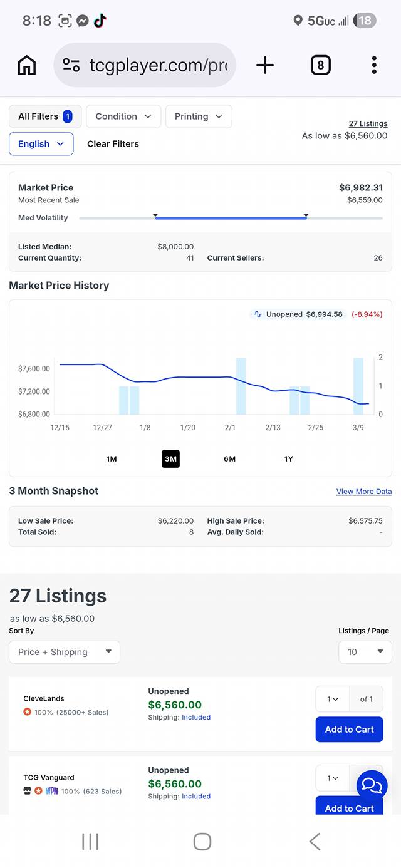This screenshot has height=868, width=401.
Task: Tap the High Sale Price $6,575.75 value
Action: 365,520
